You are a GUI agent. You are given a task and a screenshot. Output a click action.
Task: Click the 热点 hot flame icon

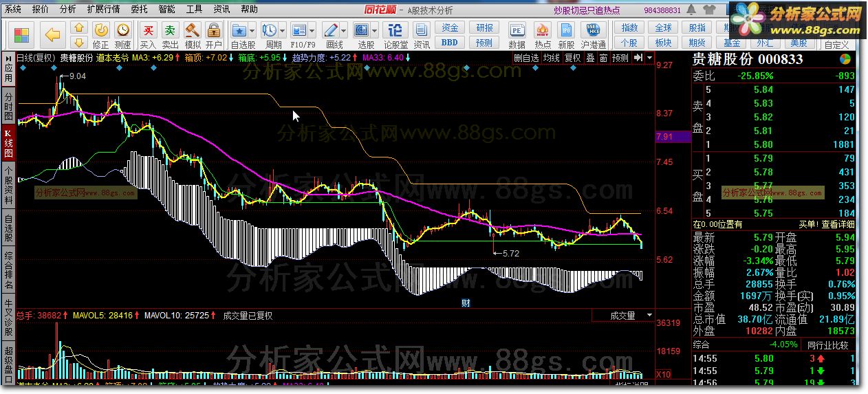tap(543, 31)
